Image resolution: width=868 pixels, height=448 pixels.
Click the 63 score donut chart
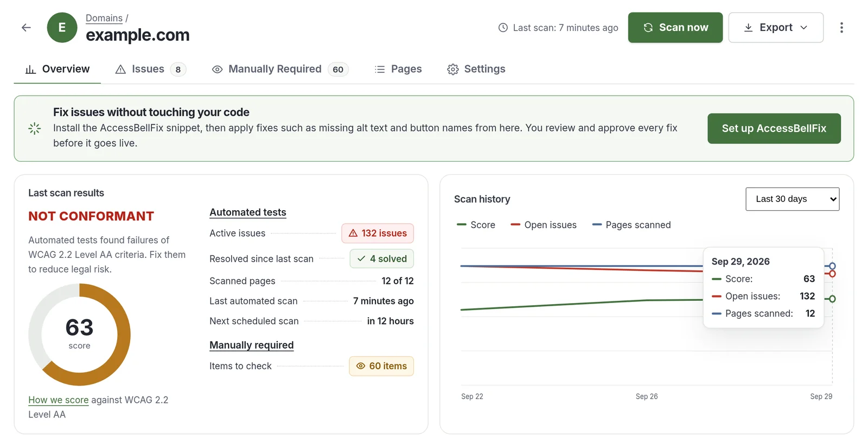[79, 335]
